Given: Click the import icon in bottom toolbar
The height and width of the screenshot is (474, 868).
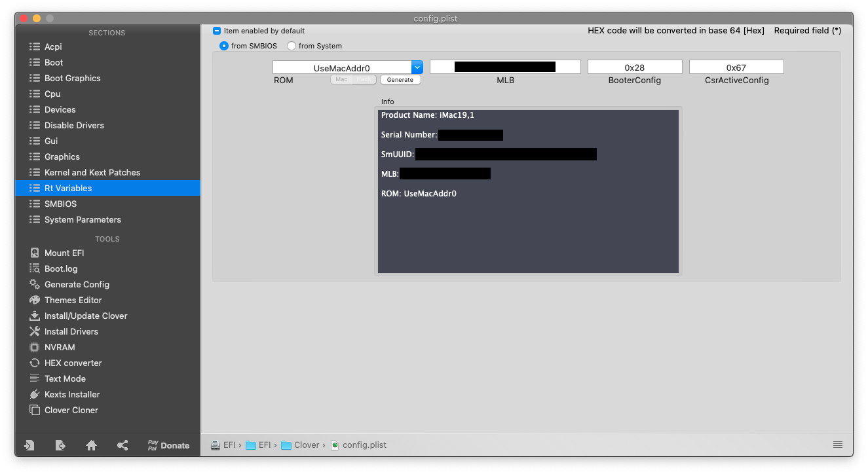Looking at the screenshot, I should click(29, 445).
